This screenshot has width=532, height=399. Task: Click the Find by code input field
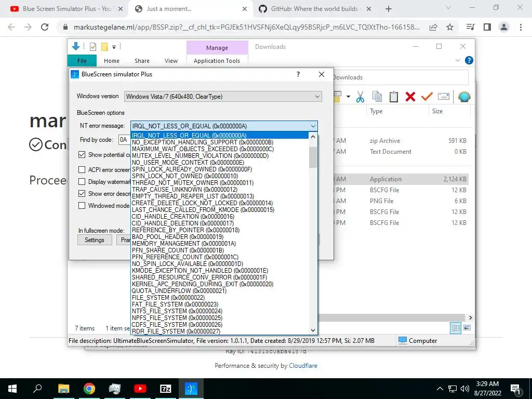click(x=124, y=140)
